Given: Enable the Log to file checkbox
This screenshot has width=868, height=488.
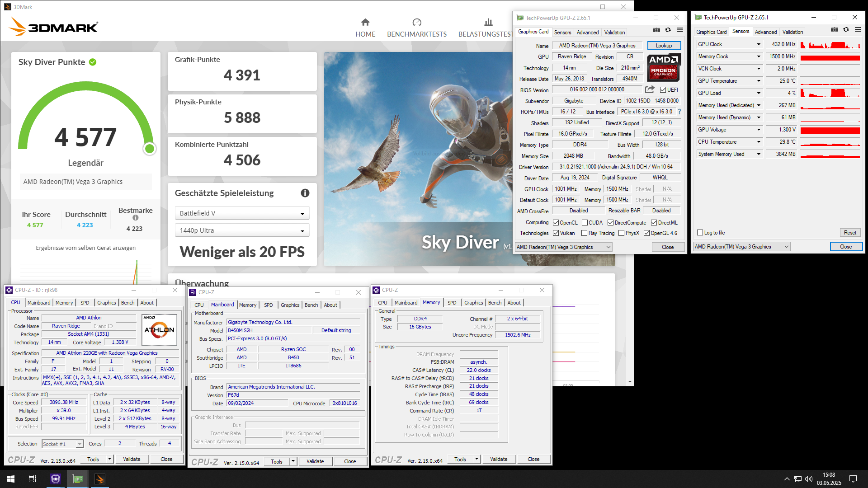Looking at the screenshot, I should (x=700, y=233).
